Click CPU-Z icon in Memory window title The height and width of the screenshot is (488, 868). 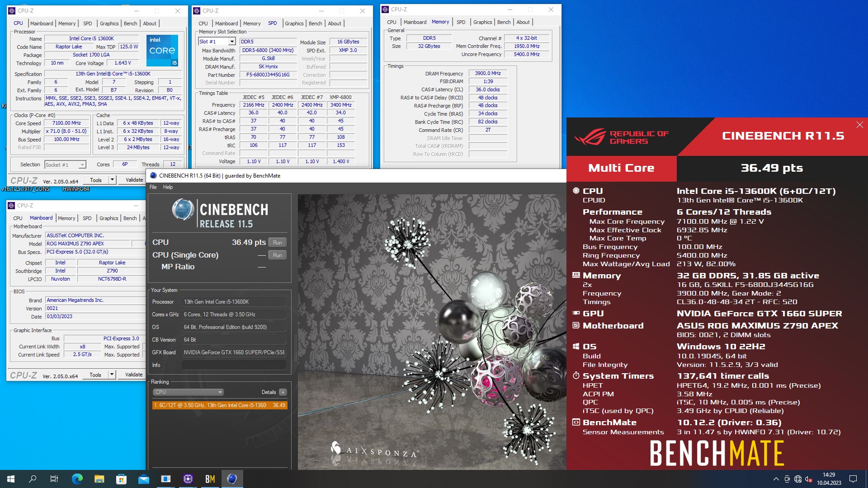point(385,9)
